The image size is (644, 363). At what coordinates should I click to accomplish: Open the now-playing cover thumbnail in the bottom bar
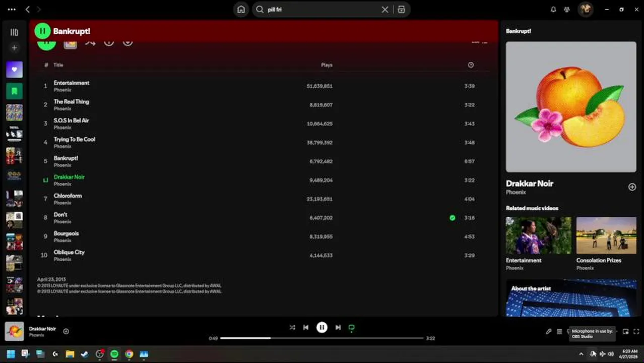[x=14, y=331]
